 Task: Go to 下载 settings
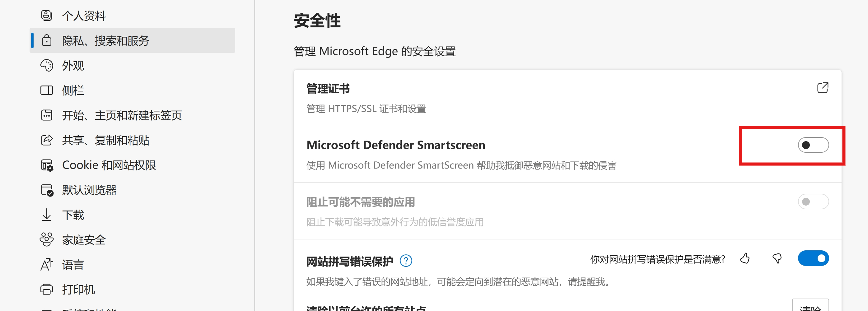(133, 215)
